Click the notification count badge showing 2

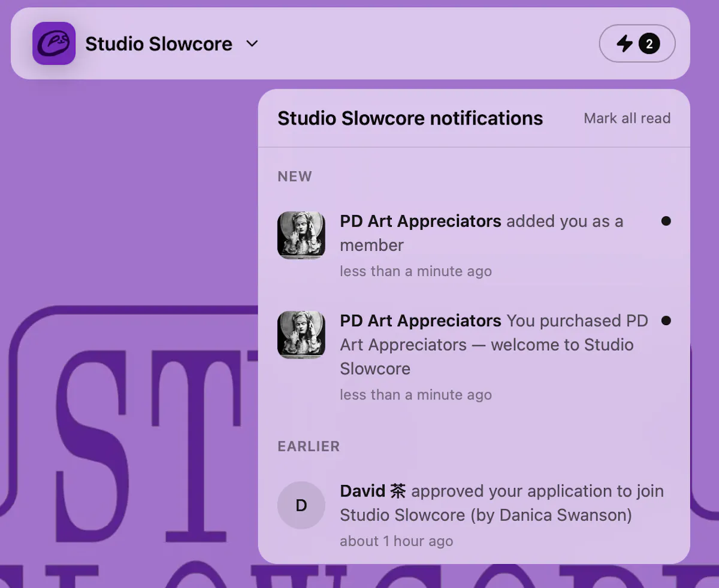(x=649, y=43)
